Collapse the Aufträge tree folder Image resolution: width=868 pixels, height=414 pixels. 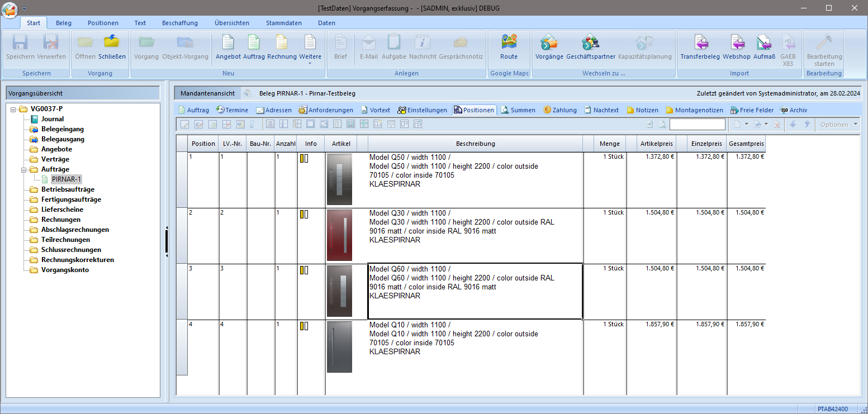tap(24, 169)
